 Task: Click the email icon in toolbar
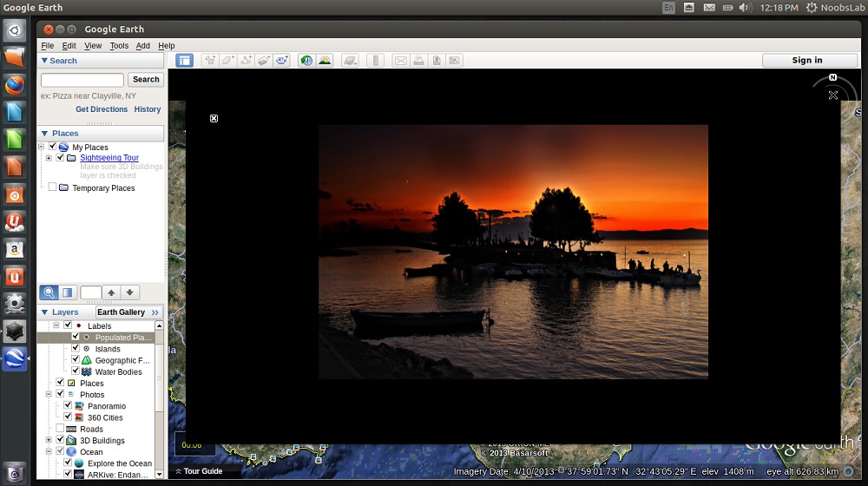pyautogui.click(x=401, y=61)
